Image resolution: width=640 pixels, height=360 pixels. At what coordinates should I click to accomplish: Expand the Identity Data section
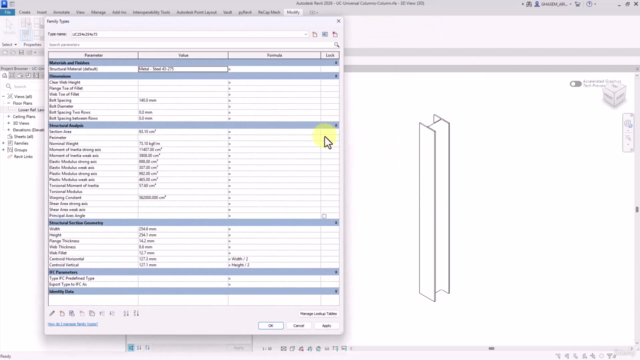[x=336, y=291]
